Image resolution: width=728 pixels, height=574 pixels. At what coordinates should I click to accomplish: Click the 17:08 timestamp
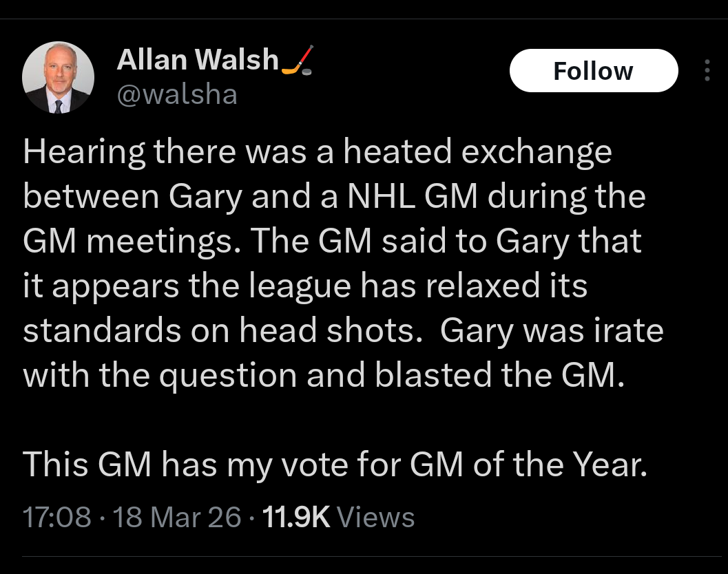56,516
